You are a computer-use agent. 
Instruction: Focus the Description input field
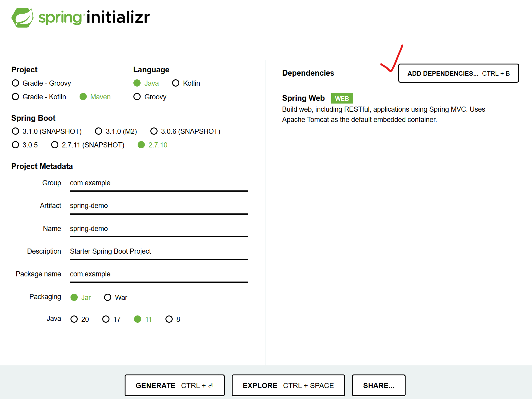click(x=159, y=252)
